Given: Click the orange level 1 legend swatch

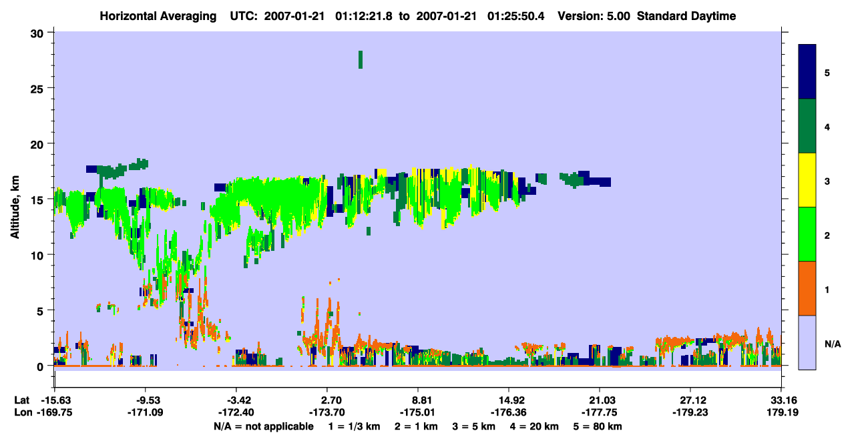Looking at the screenshot, I should [x=807, y=288].
